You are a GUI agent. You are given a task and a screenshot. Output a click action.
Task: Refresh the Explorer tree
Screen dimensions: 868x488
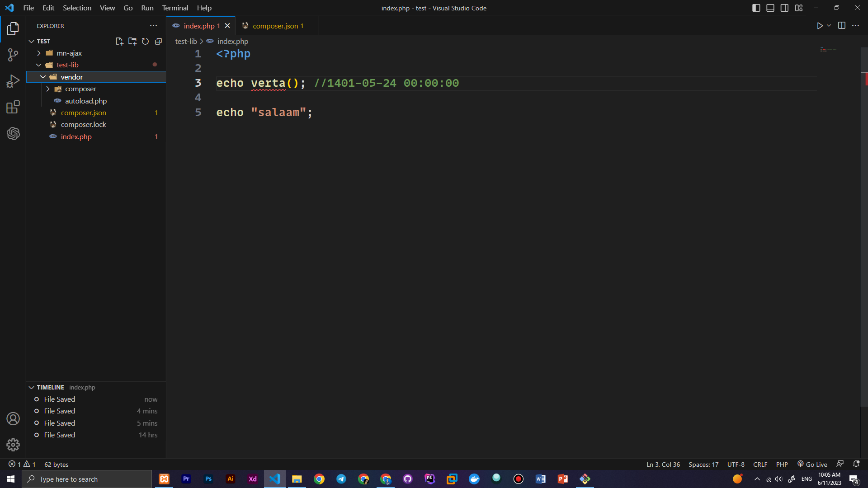pyautogui.click(x=145, y=41)
